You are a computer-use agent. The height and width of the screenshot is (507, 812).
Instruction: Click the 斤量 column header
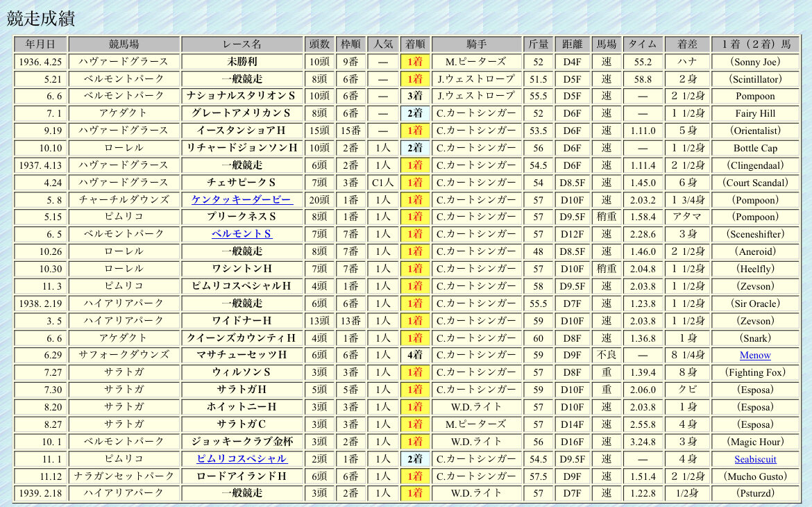pyautogui.click(x=539, y=44)
